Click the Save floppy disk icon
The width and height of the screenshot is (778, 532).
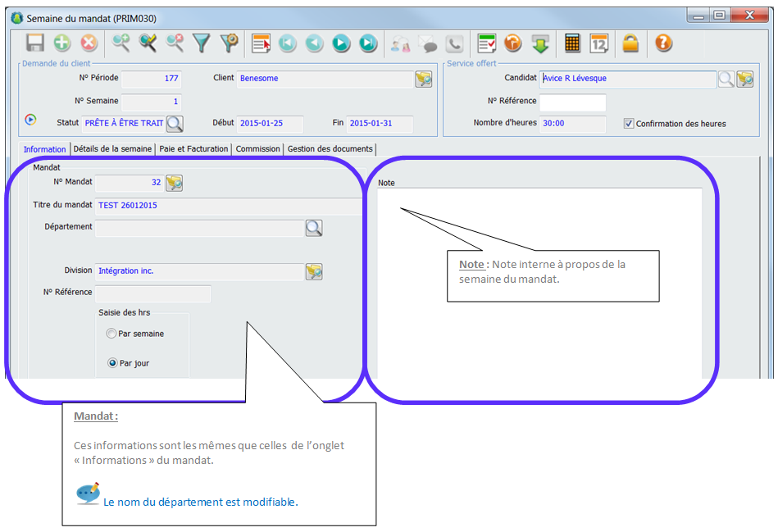(35, 43)
